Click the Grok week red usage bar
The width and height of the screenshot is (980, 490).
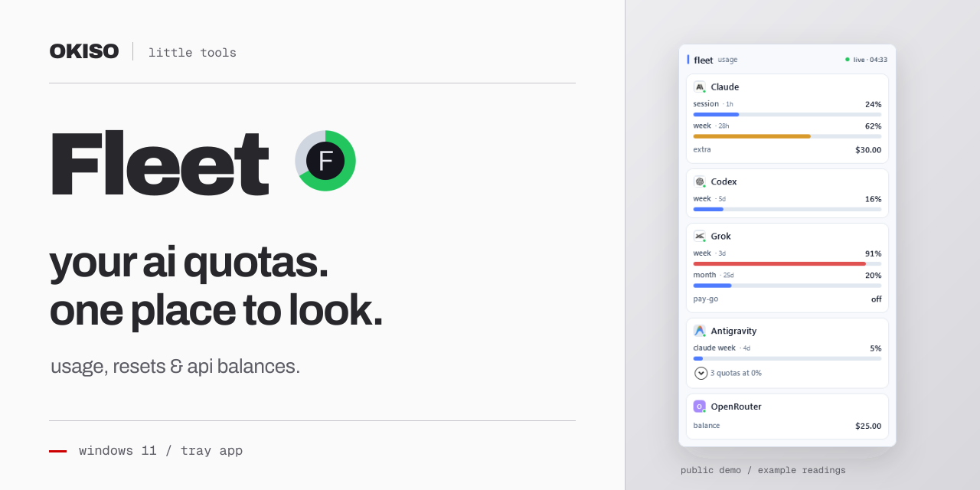787,263
